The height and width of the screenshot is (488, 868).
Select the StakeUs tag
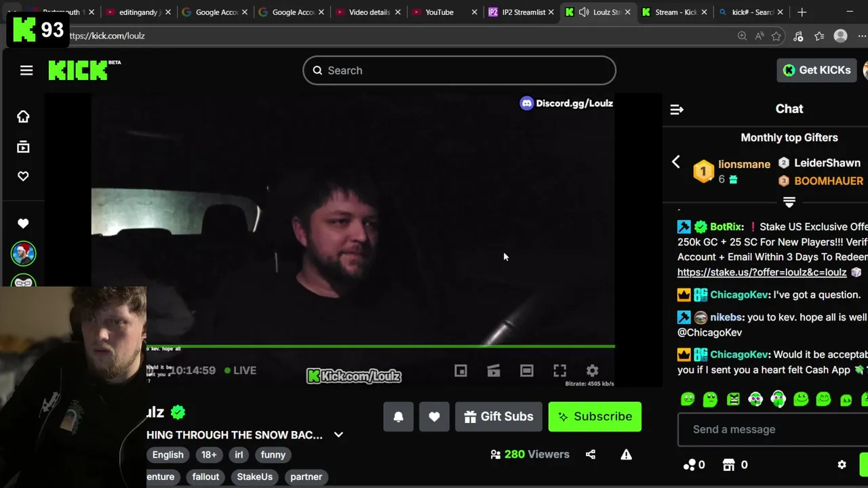coord(254,476)
